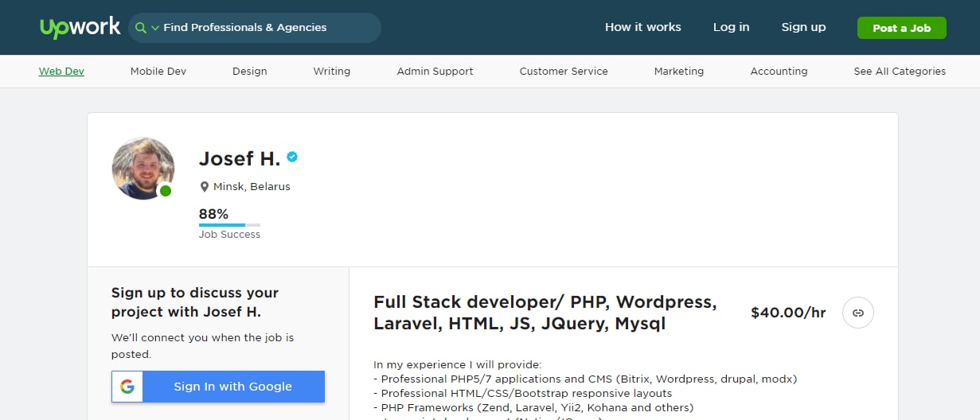The width and height of the screenshot is (980, 420).
Task: Click the Log in link
Action: tap(731, 27)
